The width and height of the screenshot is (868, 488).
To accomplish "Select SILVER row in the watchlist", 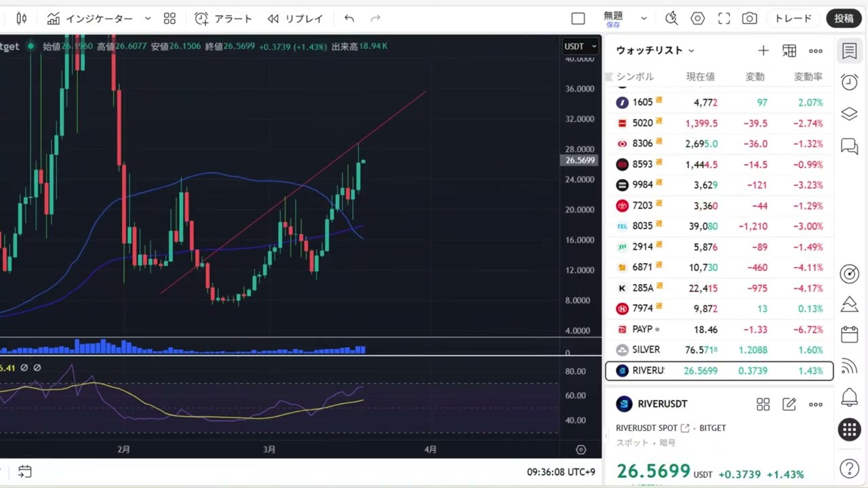I will coord(719,350).
